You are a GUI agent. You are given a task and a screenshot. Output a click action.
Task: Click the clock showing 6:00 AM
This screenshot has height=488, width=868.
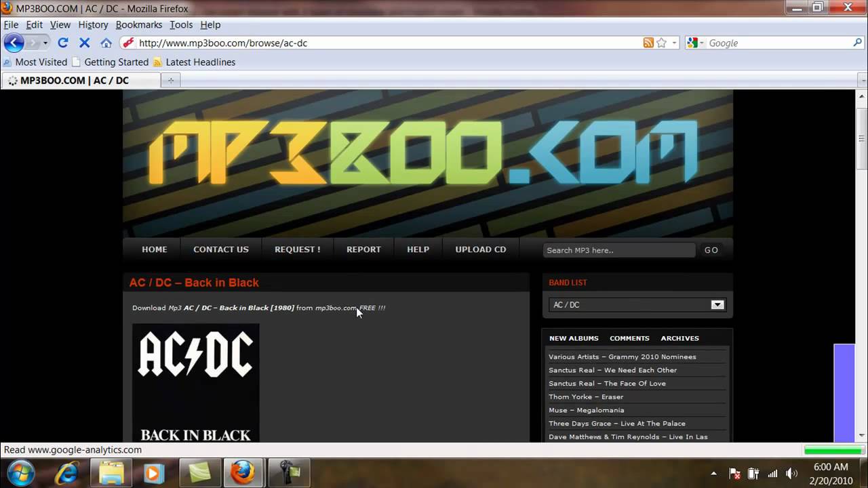[x=831, y=467]
